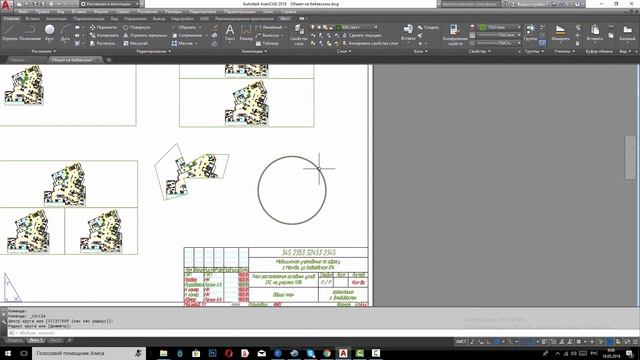Click the Stretch (Растянуть) tool
Viewport: 640px width, 360px height.
point(103,43)
